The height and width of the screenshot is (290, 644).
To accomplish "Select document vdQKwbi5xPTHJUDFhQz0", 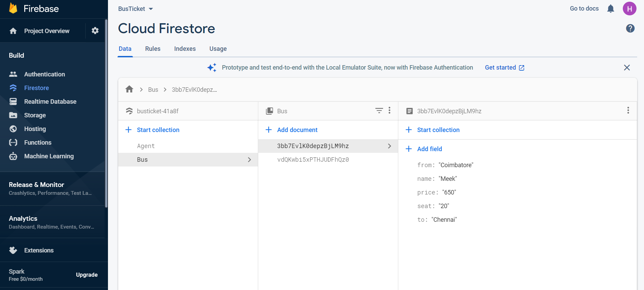I will click(313, 160).
